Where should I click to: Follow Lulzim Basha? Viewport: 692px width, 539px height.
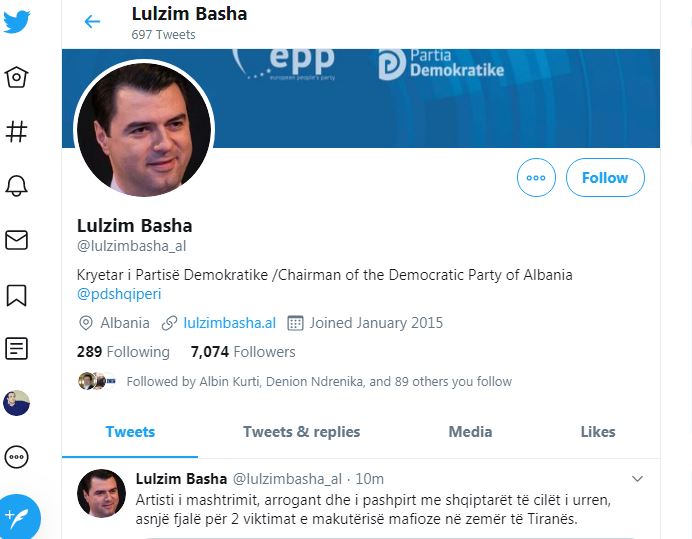[605, 178]
